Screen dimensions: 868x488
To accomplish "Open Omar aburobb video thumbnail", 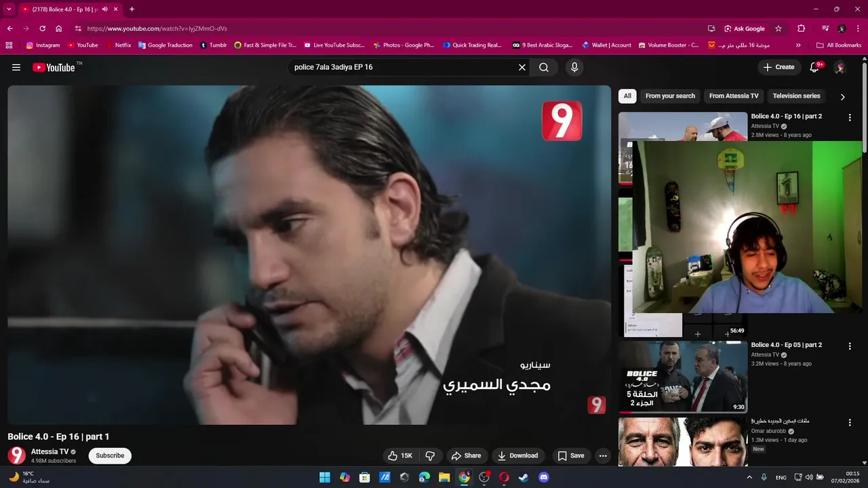I will point(683,442).
